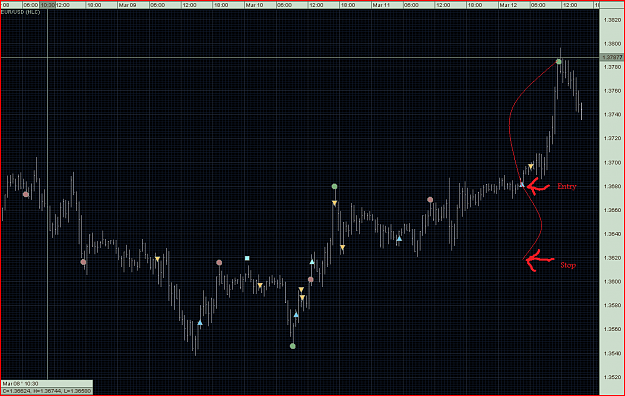
Task: Click the Mar 09 date label on time axis
Action: [x=127, y=5]
